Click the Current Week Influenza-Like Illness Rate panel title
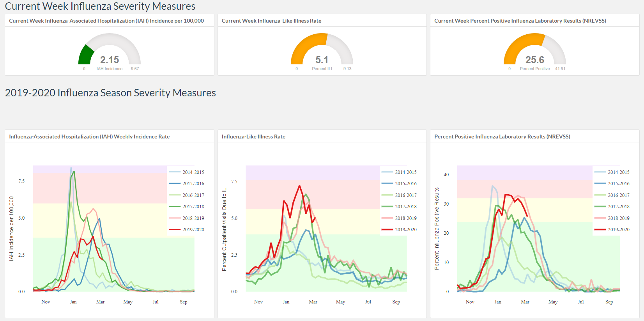This screenshot has height=321, width=644. pyautogui.click(x=271, y=21)
